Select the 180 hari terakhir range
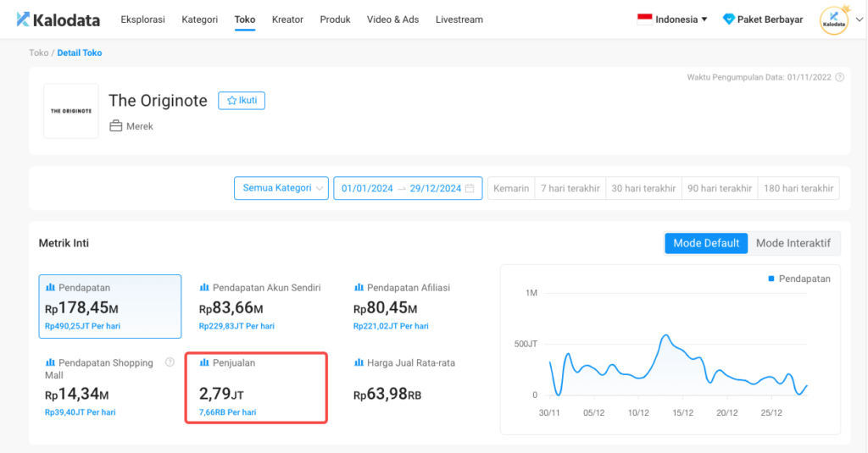This screenshot has height=453, width=868. (x=798, y=189)
